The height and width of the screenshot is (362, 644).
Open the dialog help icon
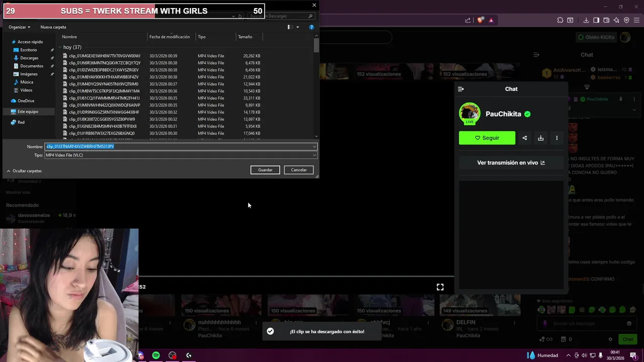[x=311, y=27]
